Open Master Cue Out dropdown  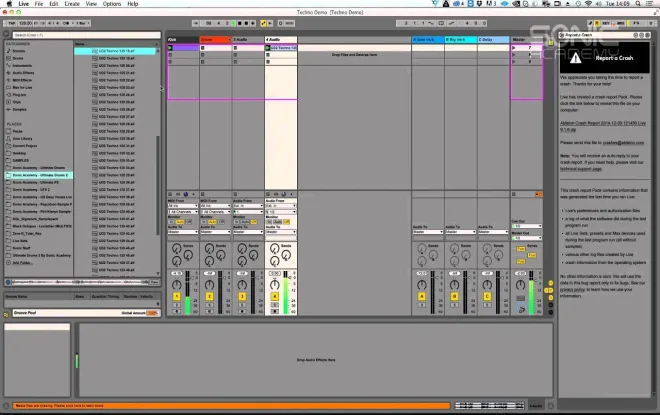click(x=527, y=226)
